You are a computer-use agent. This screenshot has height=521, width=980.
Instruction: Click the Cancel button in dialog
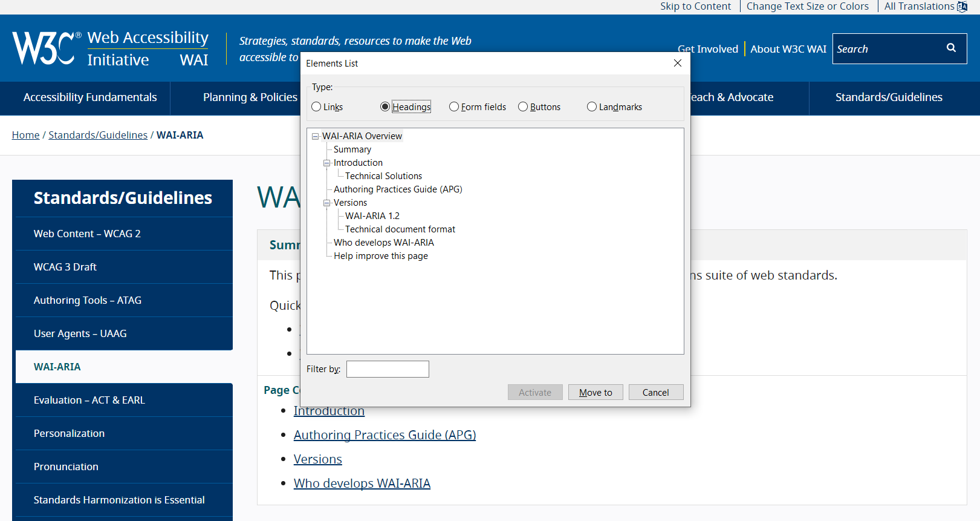click(655, 393)
